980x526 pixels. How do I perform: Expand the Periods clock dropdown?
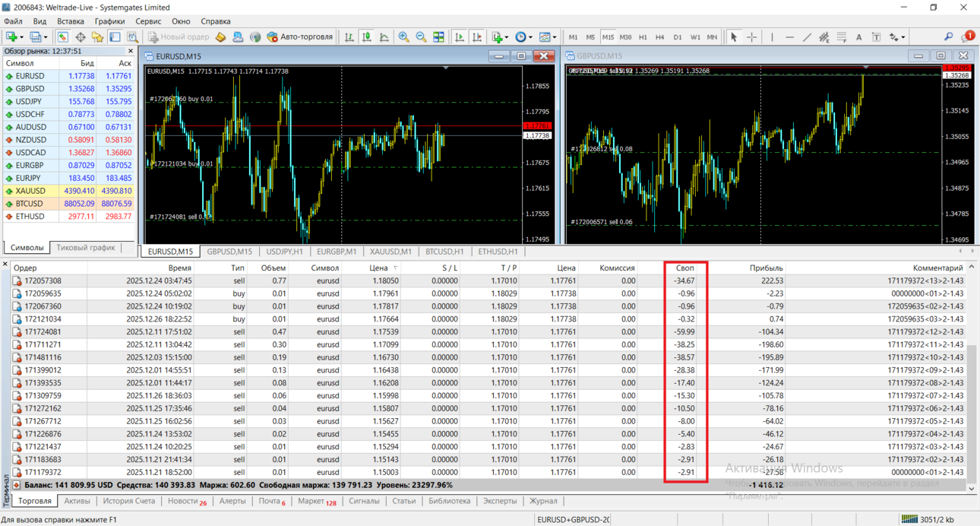tap(530, 36)
